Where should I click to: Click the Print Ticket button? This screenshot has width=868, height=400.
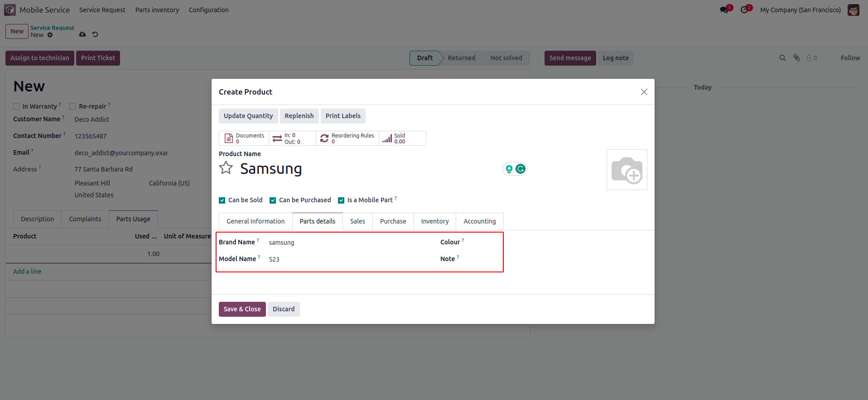point(98,58)
